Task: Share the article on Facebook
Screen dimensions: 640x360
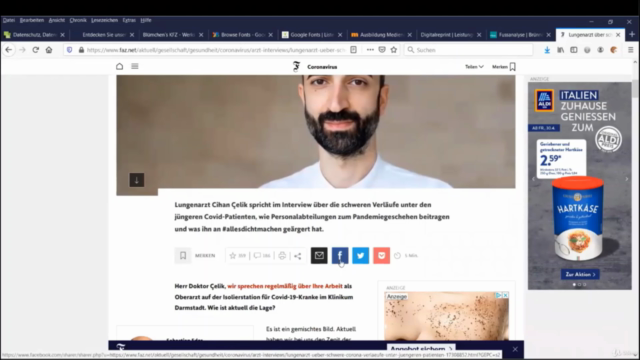Action: pos(340,256)
